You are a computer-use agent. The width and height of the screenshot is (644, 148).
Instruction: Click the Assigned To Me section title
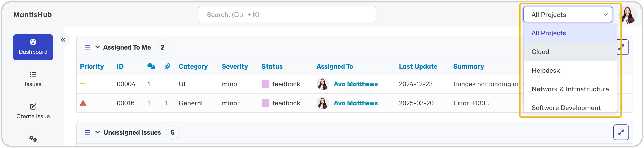point(127,47)
